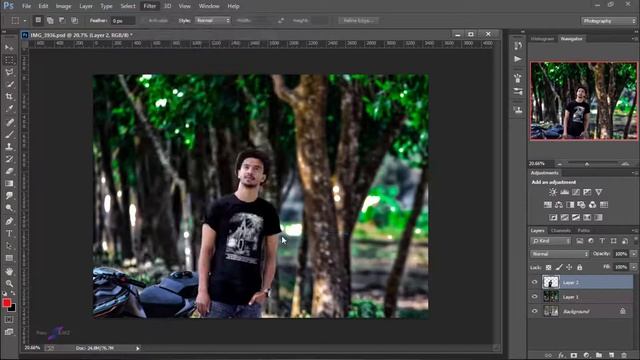Select the Move tool

9,48
